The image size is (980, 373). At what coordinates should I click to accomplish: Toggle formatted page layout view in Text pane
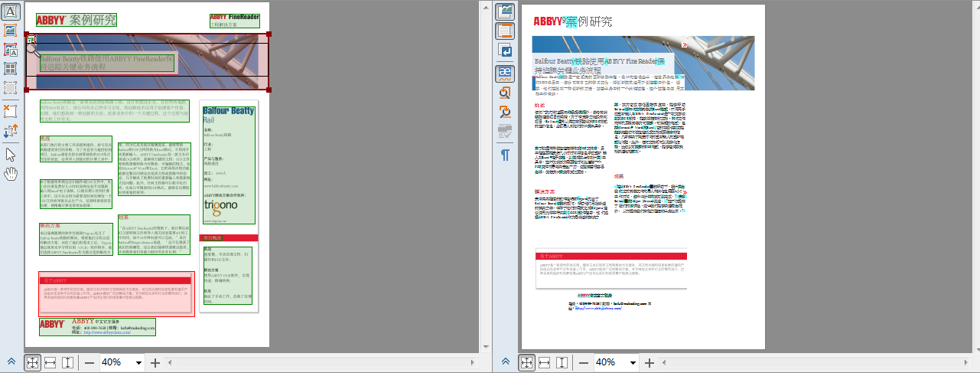tap(506, 31)
